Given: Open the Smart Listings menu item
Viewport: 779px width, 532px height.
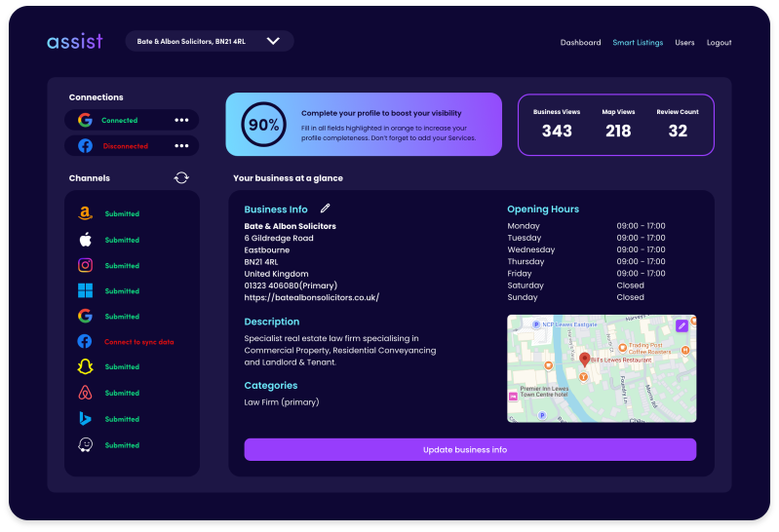Looking at the screenshot, I should tap(638, 43).
